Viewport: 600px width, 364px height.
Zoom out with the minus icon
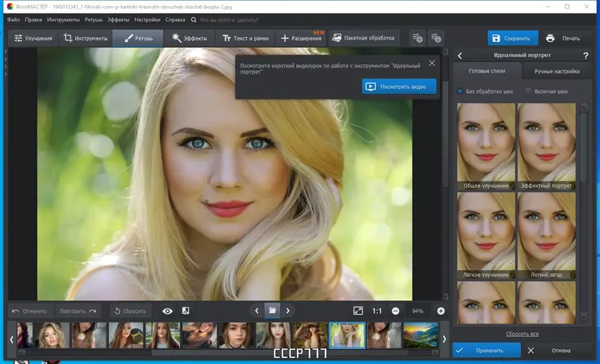395,310
